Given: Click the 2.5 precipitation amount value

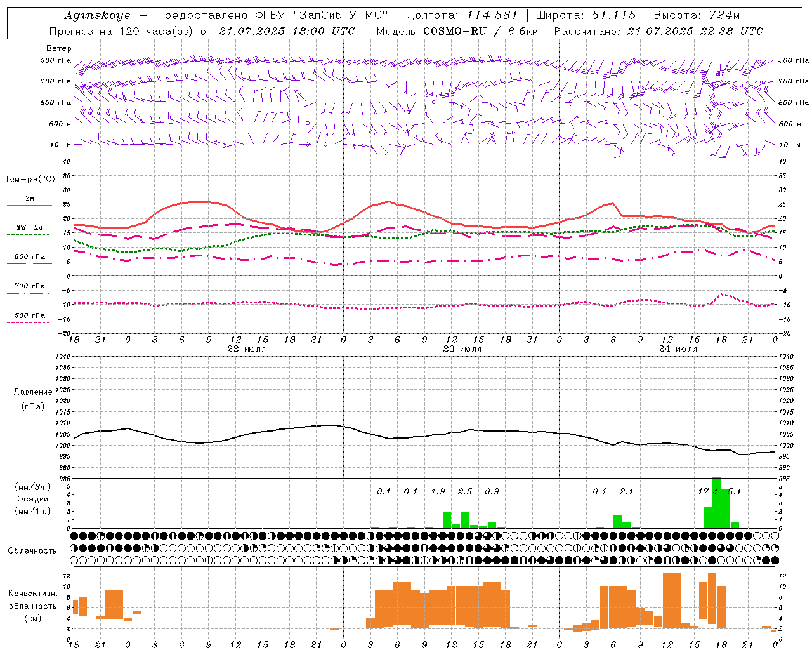Looking at the screenshot, I should pyautogui.click(x=465, y=491).
